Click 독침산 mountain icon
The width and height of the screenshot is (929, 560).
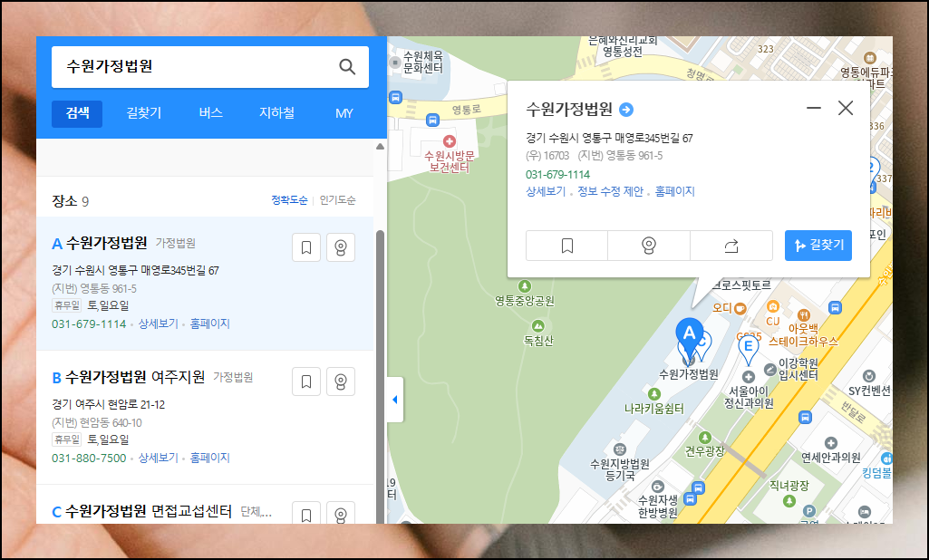coord(538,326)
